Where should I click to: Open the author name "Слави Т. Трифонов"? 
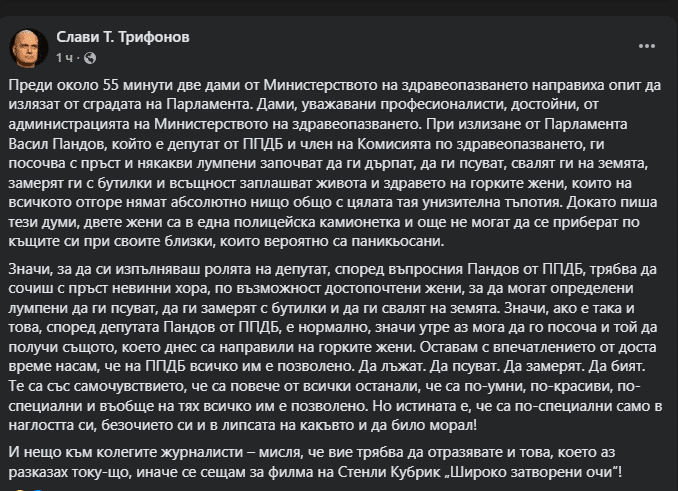pyautogui.click(x=124, y=36)
